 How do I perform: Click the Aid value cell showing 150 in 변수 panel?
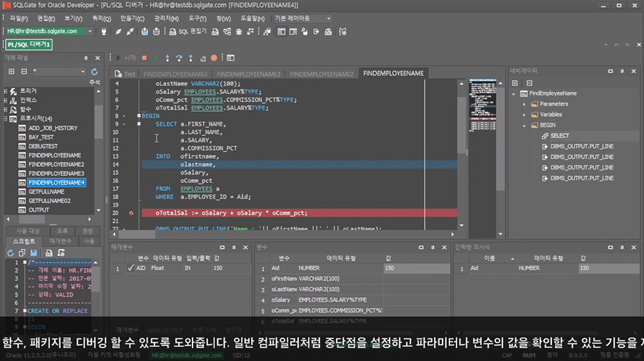pyautogui.click(x=417, y=268)
